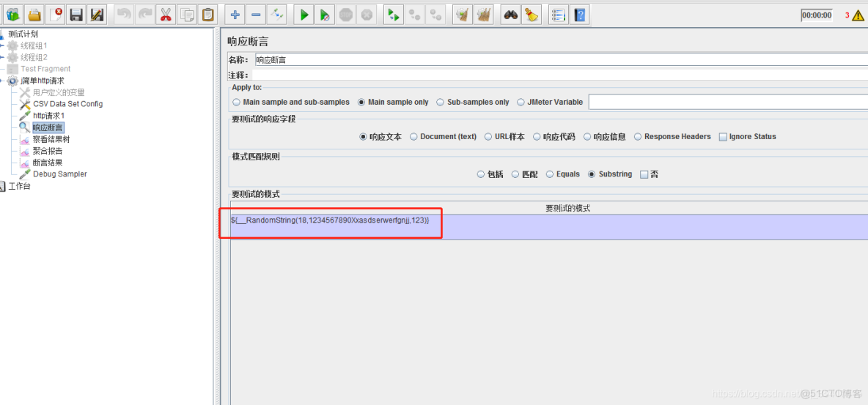
Task: Click the 注释 comment input field
Action: tap(559, 75)
